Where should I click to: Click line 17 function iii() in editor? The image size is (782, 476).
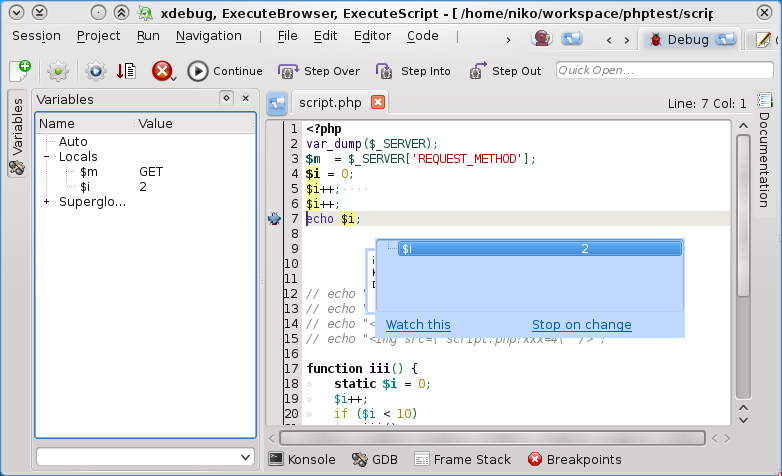point(362,368)
